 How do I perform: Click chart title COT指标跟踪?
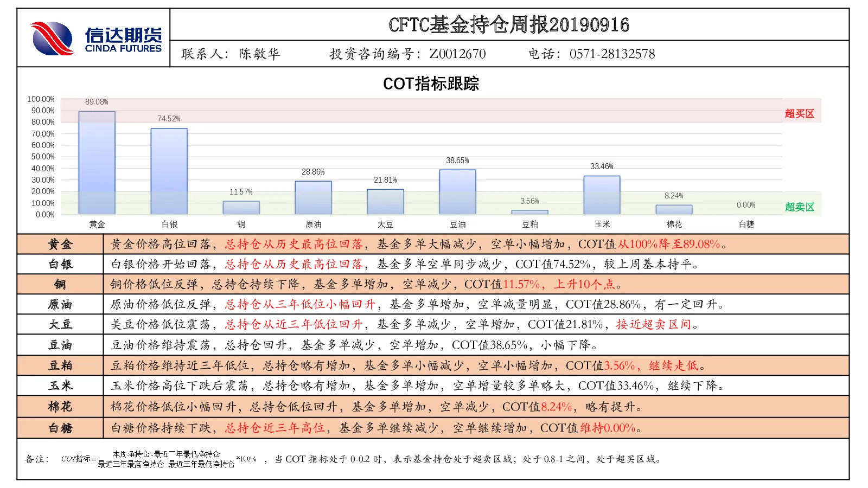[x=431, y=84]
